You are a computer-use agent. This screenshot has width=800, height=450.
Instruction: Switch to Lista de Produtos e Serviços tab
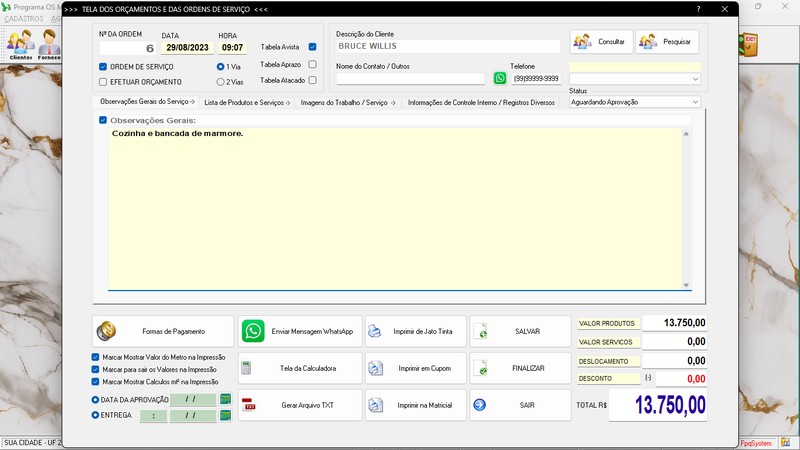(246, 102)
